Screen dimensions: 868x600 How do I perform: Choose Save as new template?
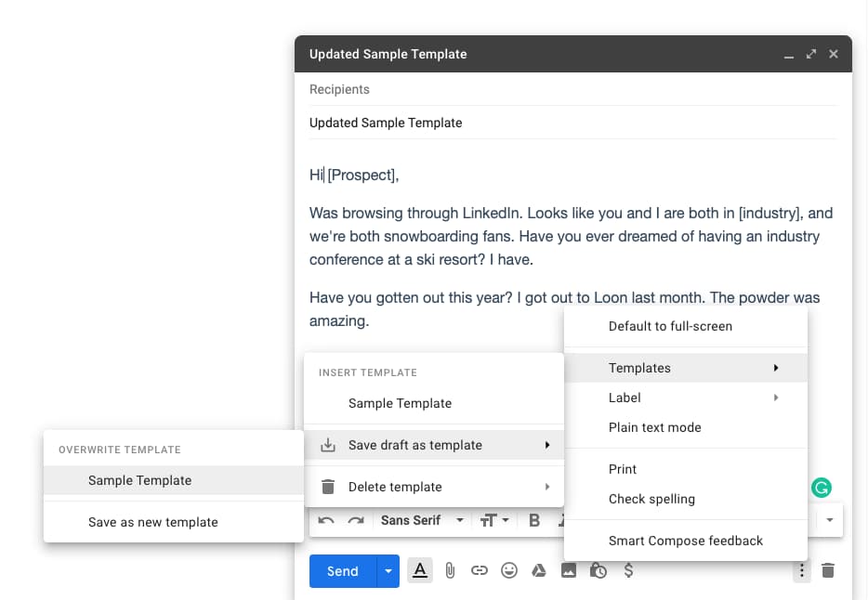tap(154, 522)
